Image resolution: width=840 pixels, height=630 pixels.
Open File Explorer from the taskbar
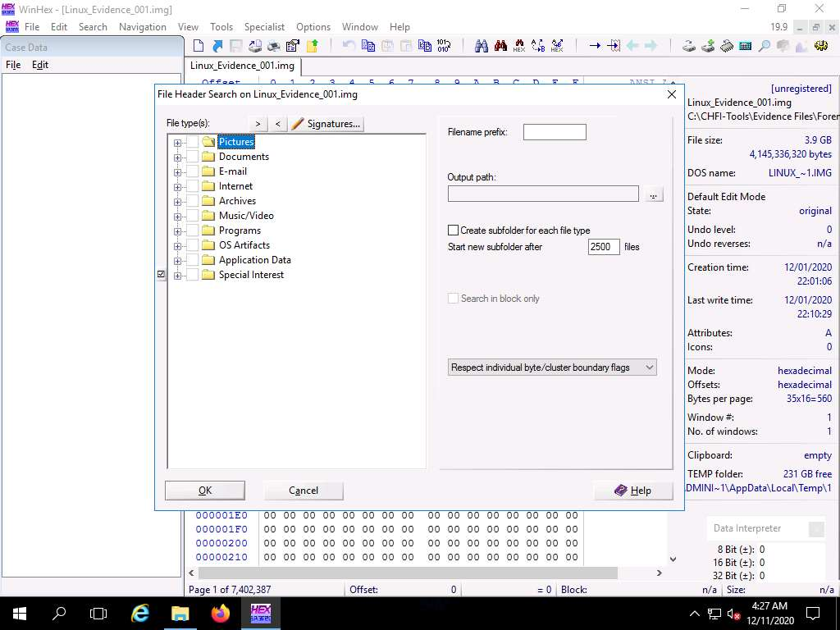(x=180, y=613)
